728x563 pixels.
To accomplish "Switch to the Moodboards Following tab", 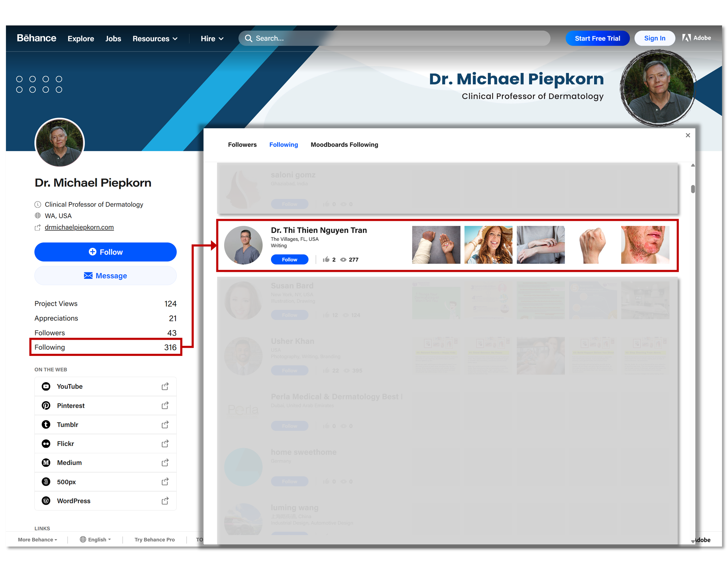I will coord(344,145).
